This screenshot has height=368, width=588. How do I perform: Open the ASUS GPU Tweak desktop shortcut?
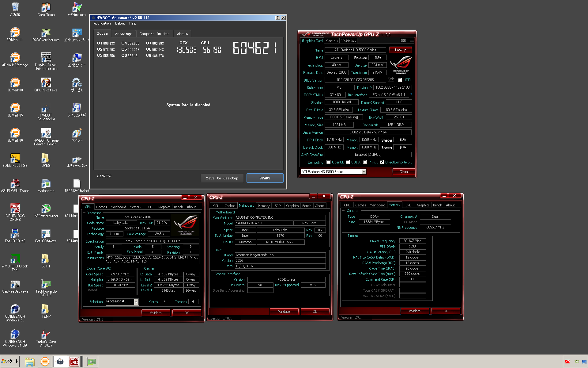click(x=15, y=186)
